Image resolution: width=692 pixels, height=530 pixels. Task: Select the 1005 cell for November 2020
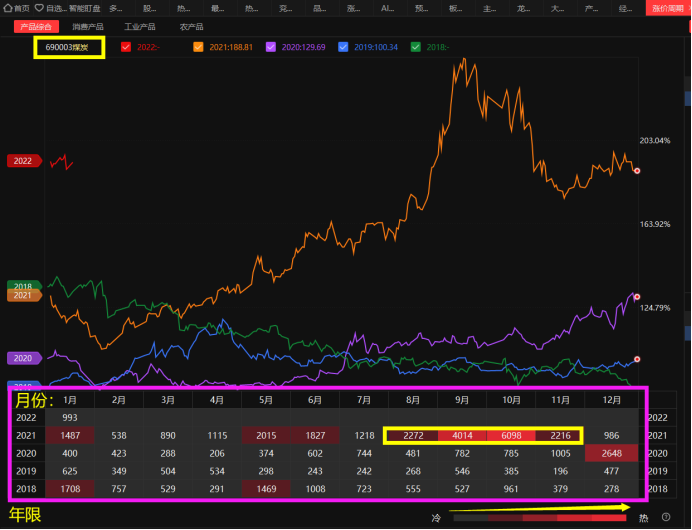click(560, 453)
